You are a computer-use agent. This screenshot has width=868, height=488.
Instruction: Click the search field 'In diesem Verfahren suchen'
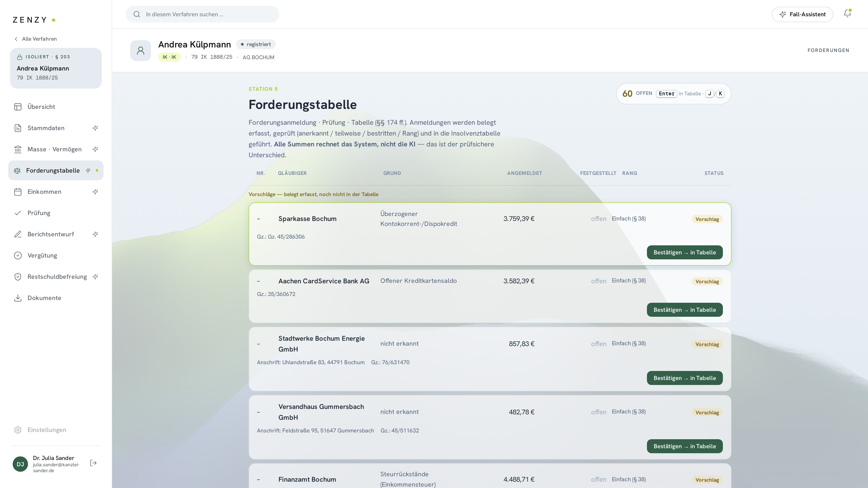[202, 14]
